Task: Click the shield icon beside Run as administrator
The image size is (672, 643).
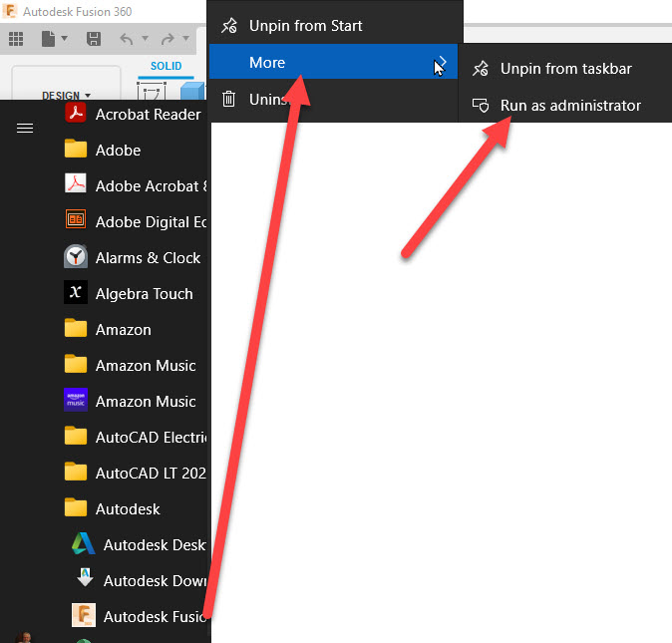Action: pyautogui.click(x=481, y=106)
